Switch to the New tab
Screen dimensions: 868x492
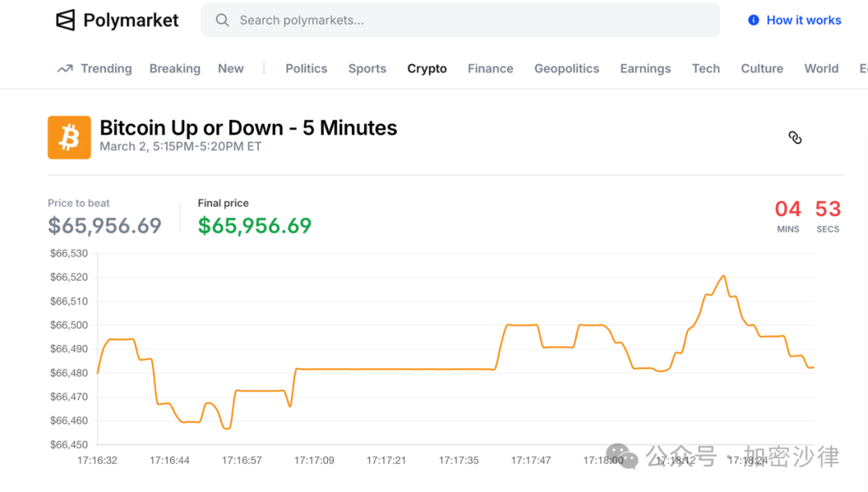(x=231, y=69)
